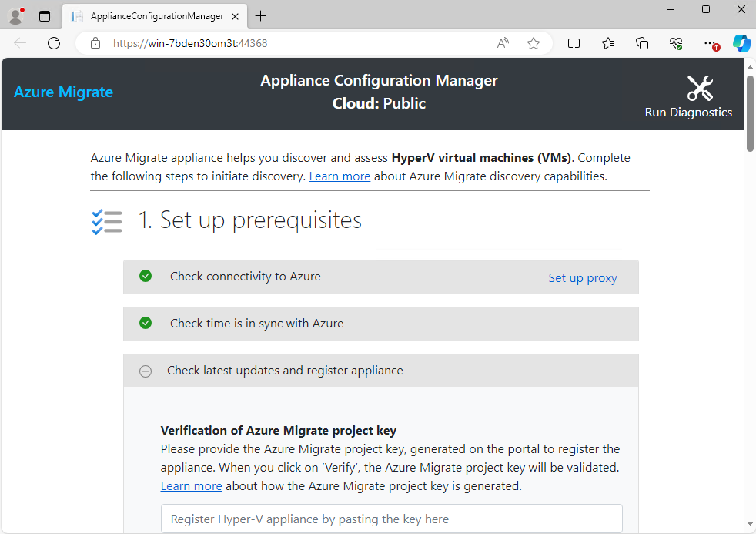Image resolution: width=756 pixels, height=534 pixels.
Task: Go back to previous page
Action: coord(20,43)
